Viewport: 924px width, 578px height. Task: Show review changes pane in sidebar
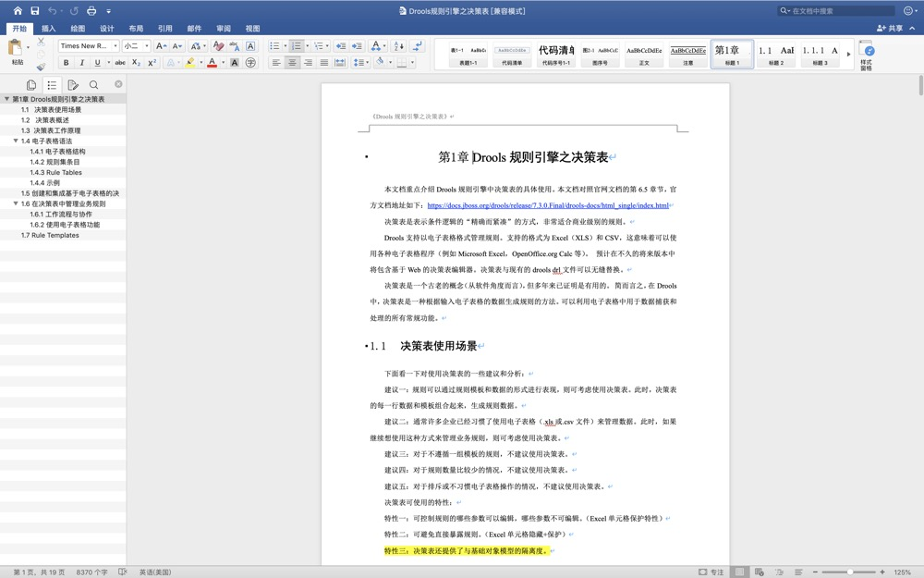point(73,85)
